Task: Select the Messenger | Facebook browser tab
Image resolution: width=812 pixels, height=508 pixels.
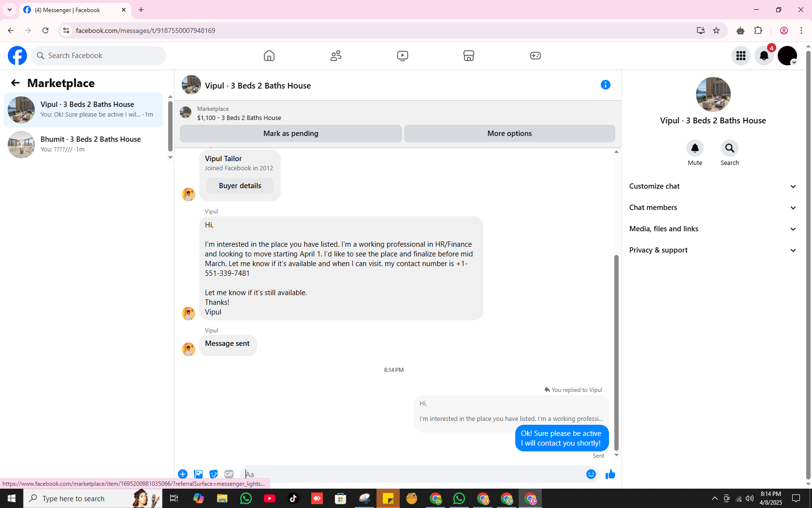Action: 75,10
